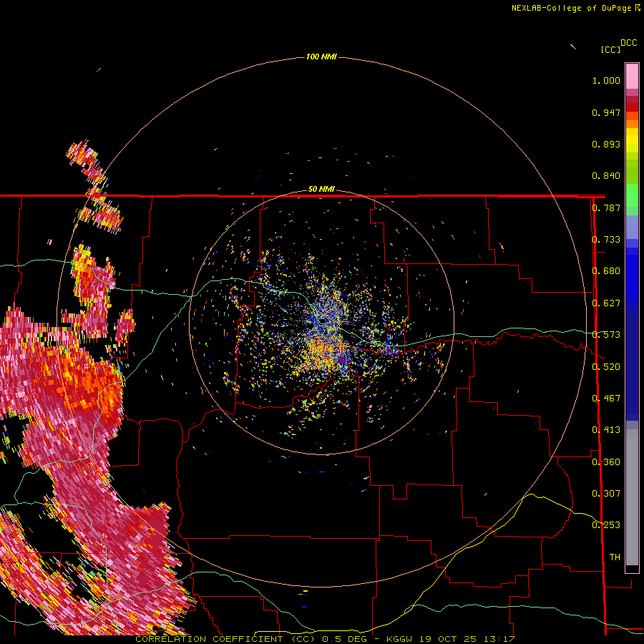Viewport: 644px width, 644px height.
Task: Click the KGGW station identifier in caption
Action: coord(398,639)
